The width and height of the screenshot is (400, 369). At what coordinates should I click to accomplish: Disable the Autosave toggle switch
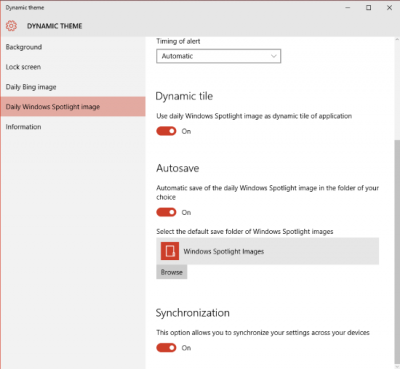coord(166,212)
